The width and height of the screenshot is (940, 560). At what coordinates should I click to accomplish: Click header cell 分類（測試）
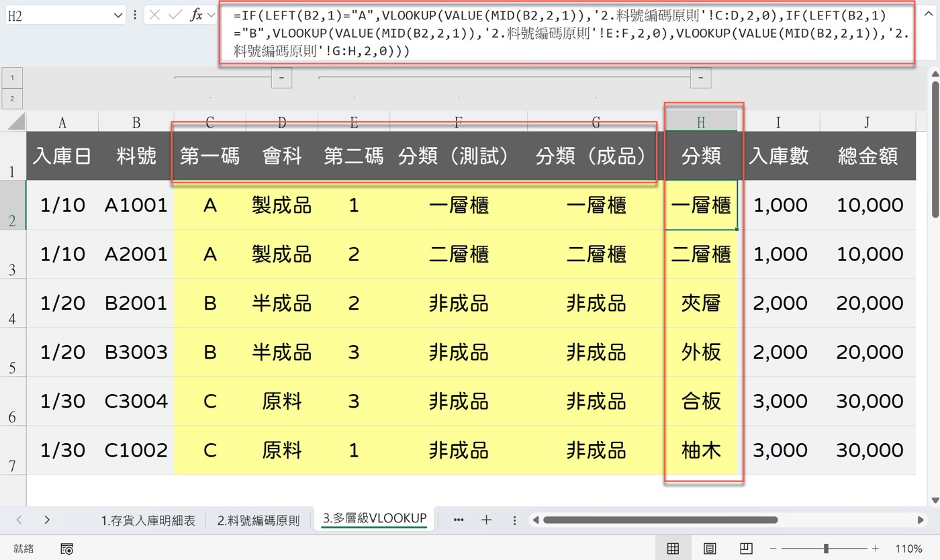point(459,156)
